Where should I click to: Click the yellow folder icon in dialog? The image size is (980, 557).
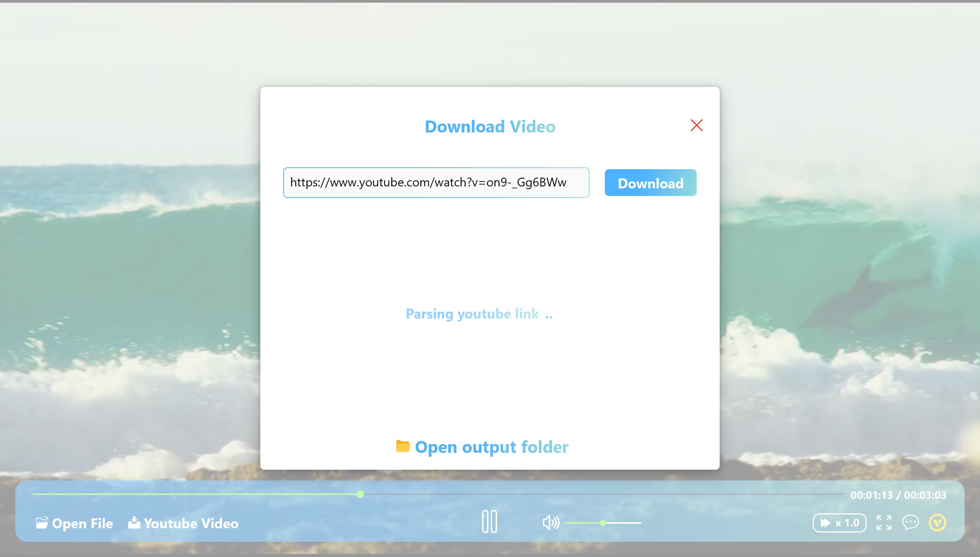point(403,446)
